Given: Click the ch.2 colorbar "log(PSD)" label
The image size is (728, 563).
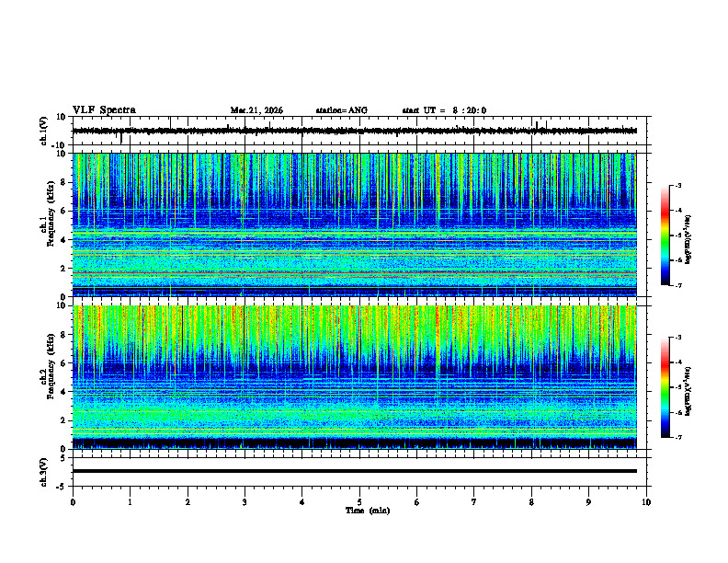Looking at the screenshot, I should [688, 391].
